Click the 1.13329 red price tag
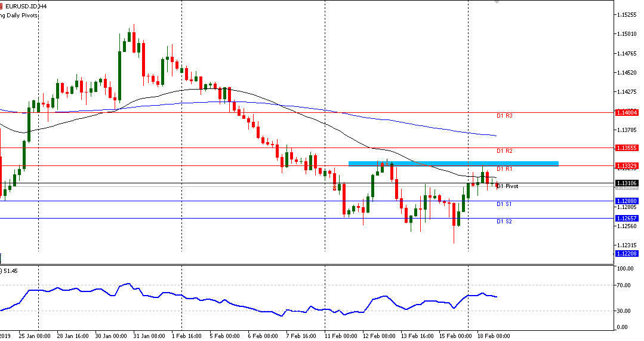The height and width of the screenshot is (341, 644). click(627, 165)
